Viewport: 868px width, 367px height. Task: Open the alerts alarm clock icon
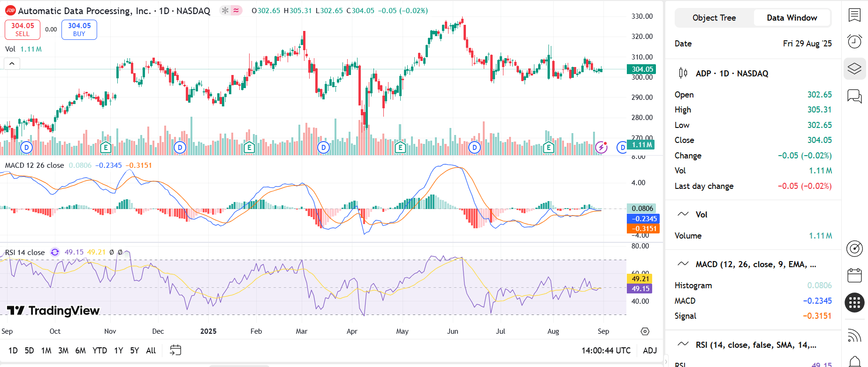tap(854, 42)
